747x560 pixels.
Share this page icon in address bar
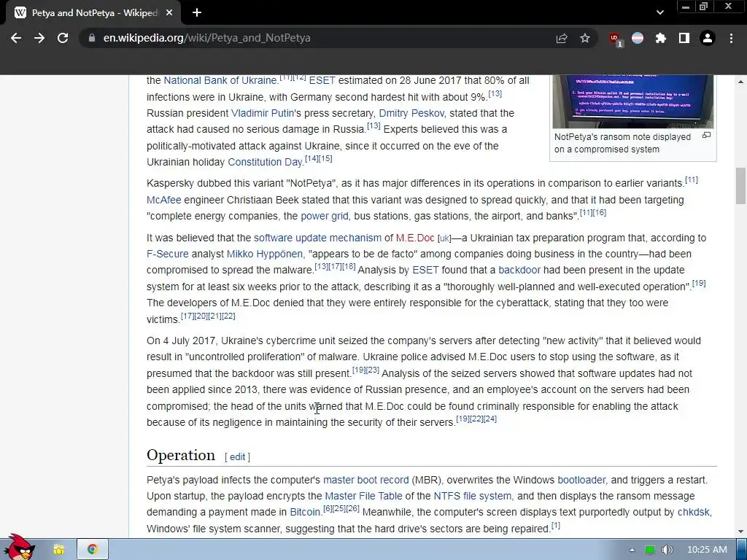(562, 38)
